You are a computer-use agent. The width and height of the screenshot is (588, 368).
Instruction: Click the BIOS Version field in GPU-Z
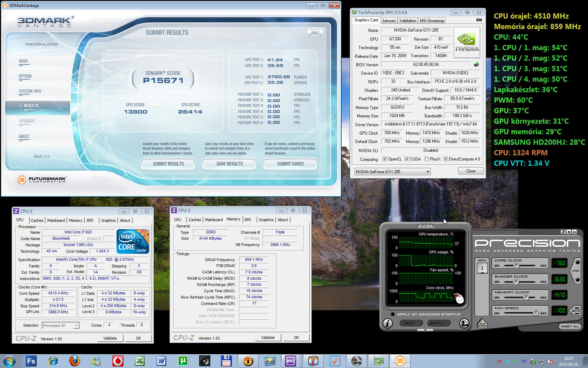(x=426, y=64)
